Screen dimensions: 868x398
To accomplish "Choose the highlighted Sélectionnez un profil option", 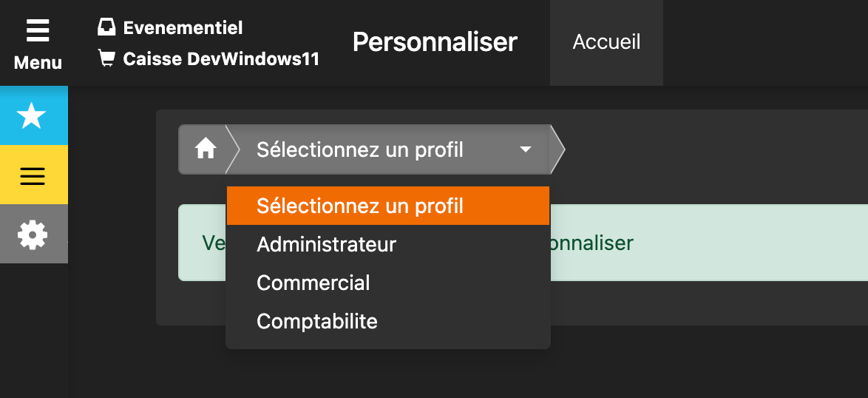I will [388, 206].
